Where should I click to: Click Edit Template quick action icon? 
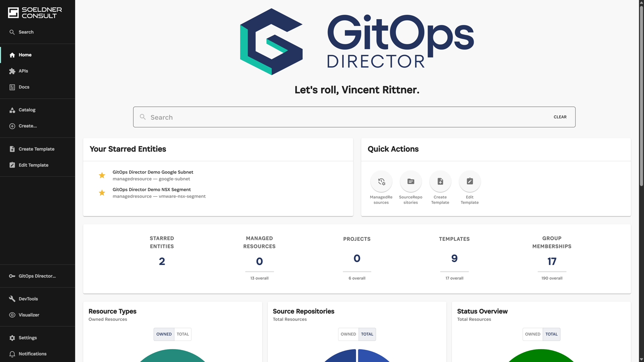[470, 181]
